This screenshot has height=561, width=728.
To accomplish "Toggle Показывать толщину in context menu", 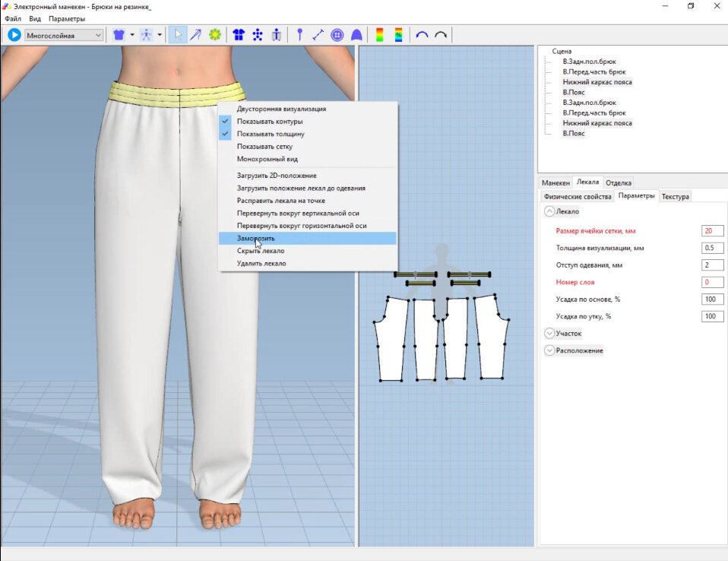I will click(x=307, y=134).
